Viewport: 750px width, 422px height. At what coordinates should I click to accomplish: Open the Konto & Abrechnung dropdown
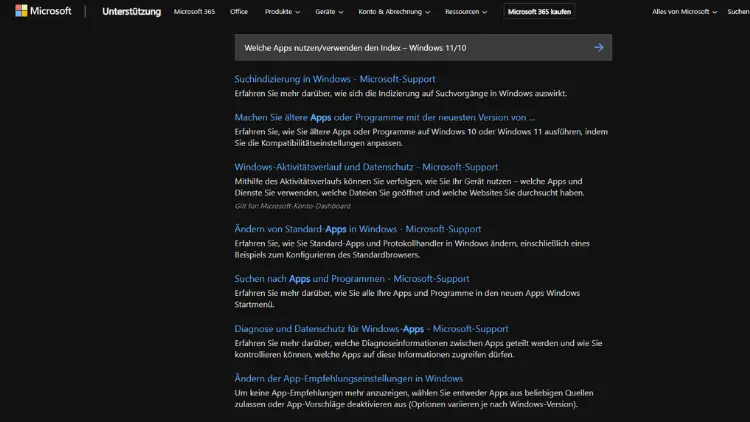(394, 11)
